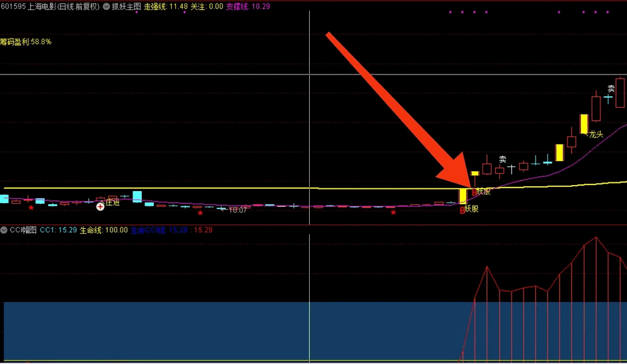Click the red star left of 10.07
Image resolution: width=627 pixels, height=364 pixels.
[x=201, y=213]
